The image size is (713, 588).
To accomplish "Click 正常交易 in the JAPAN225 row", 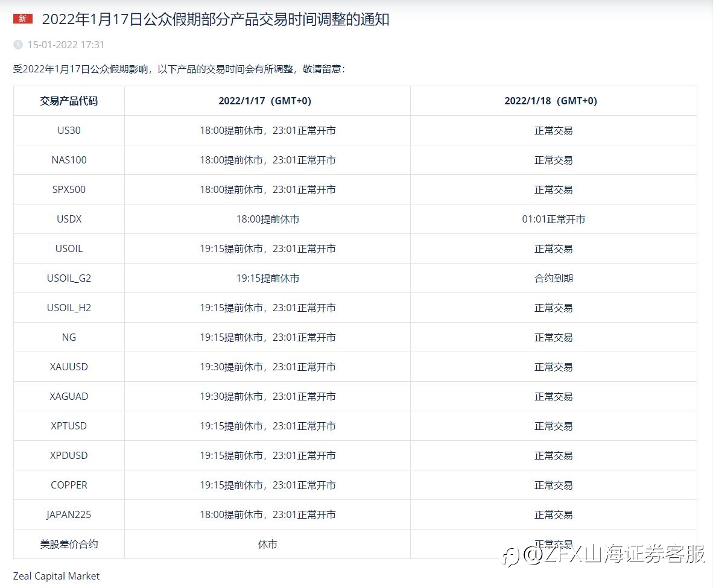I will (x=553, y=515).
